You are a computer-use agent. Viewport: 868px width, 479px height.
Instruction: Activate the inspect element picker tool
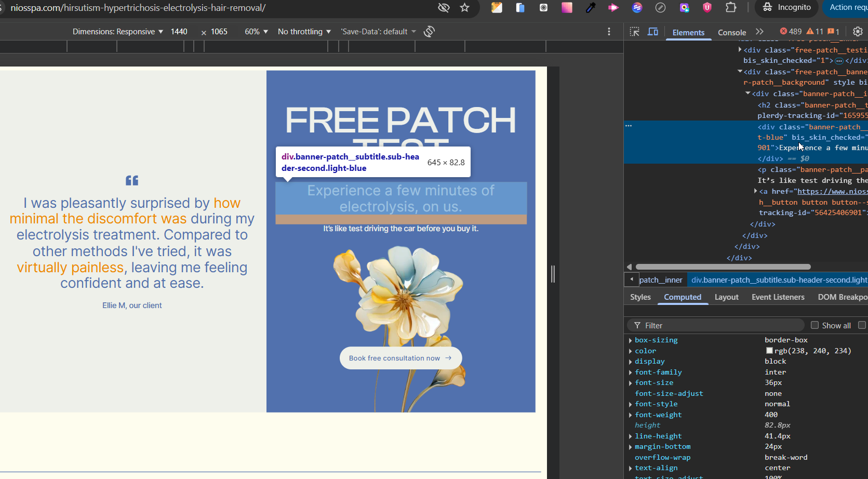(634, 32)
